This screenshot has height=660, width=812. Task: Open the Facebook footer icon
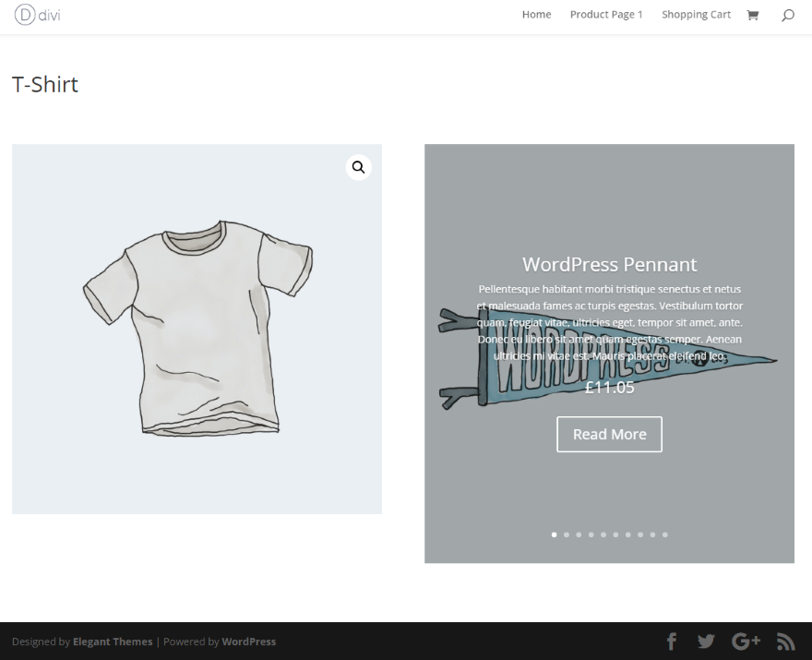coord(672,642)
